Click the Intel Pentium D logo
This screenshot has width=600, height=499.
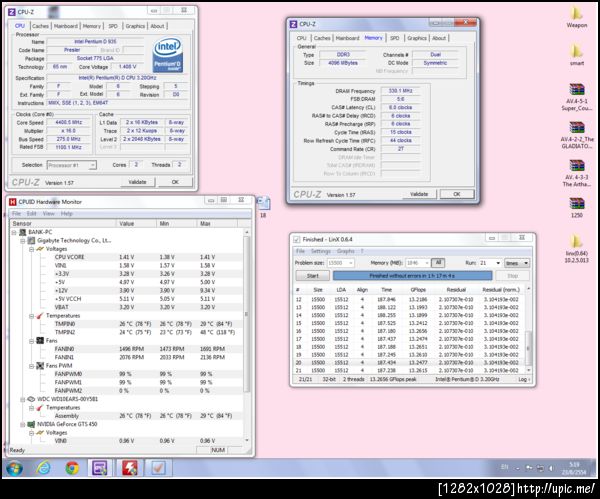click(x=168, y=55)
